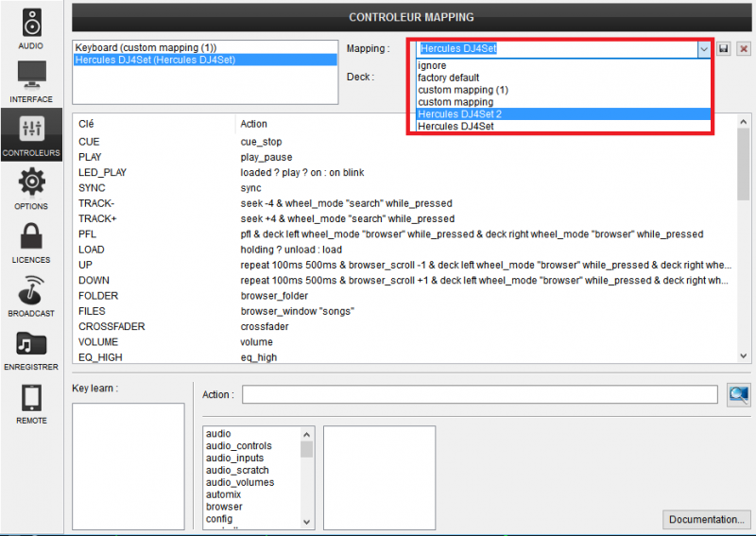756x536 pixels.
Task: Open the Broadcast section
Action: tap(31, 296)
